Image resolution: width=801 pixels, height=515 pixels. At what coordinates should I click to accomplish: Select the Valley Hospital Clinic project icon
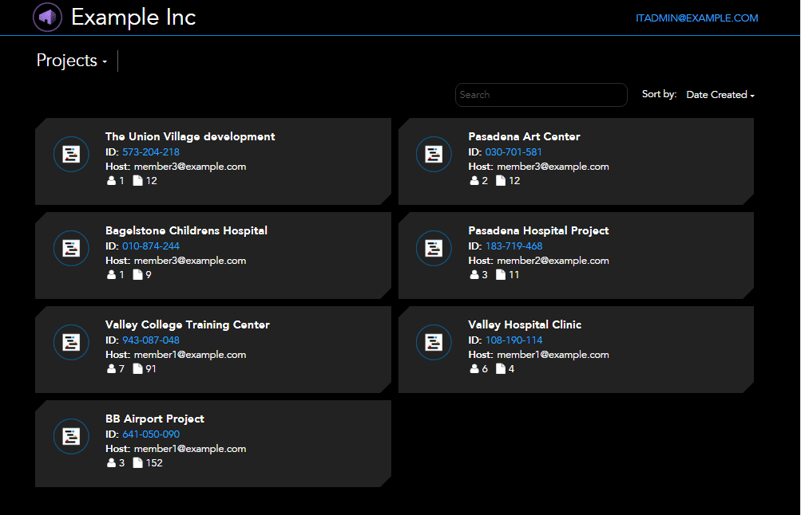coord(434,342)
